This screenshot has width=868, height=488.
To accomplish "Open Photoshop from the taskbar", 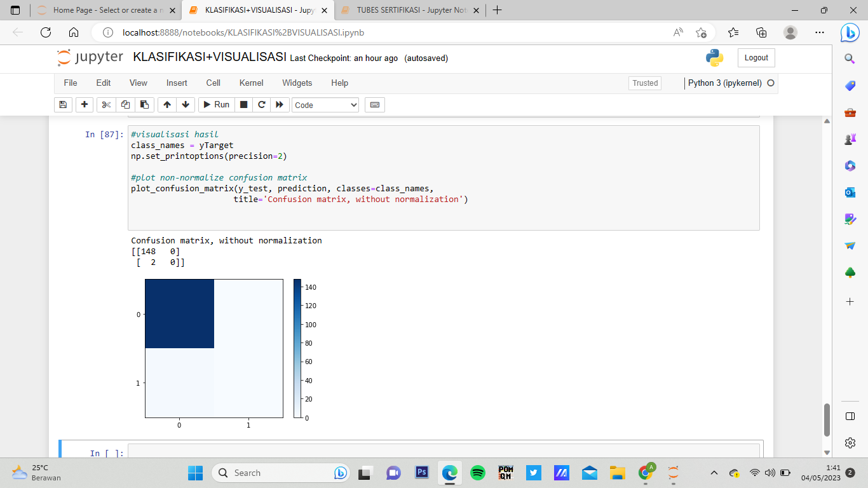I will [422, 473].
